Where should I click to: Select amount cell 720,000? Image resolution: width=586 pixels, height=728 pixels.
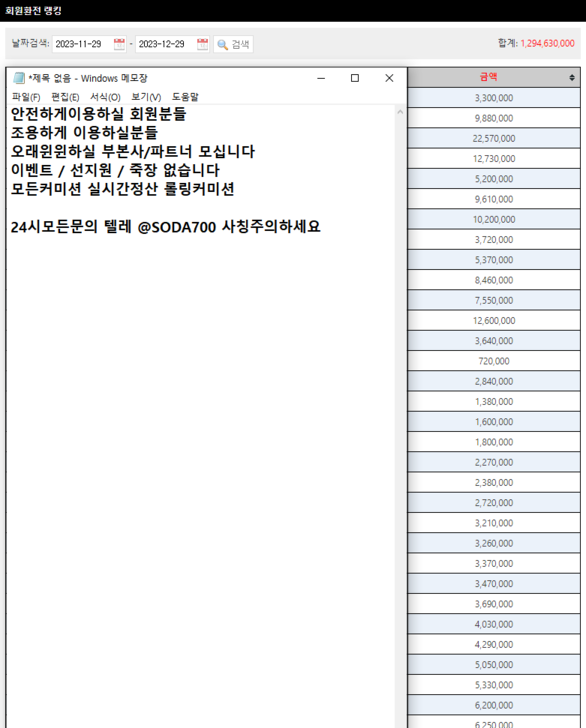point(494,361)
